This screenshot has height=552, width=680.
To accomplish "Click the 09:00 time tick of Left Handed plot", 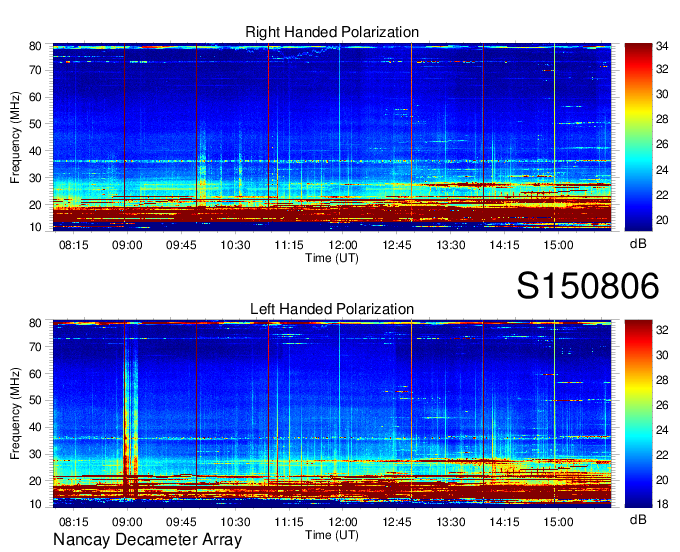I will 127,522.
